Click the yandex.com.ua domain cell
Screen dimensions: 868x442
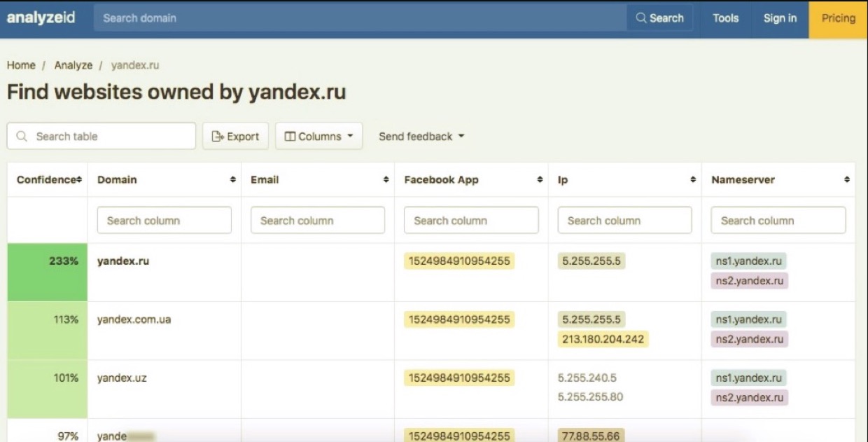134,319
